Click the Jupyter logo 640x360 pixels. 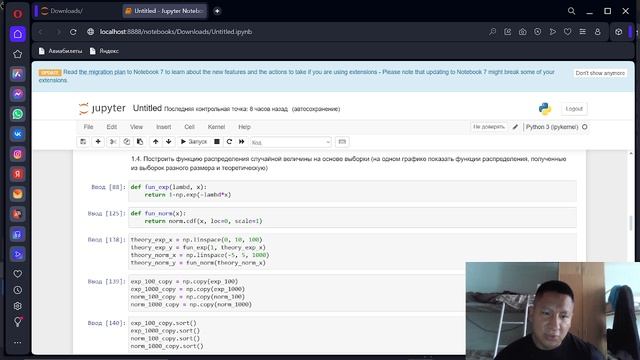(102, 108)
